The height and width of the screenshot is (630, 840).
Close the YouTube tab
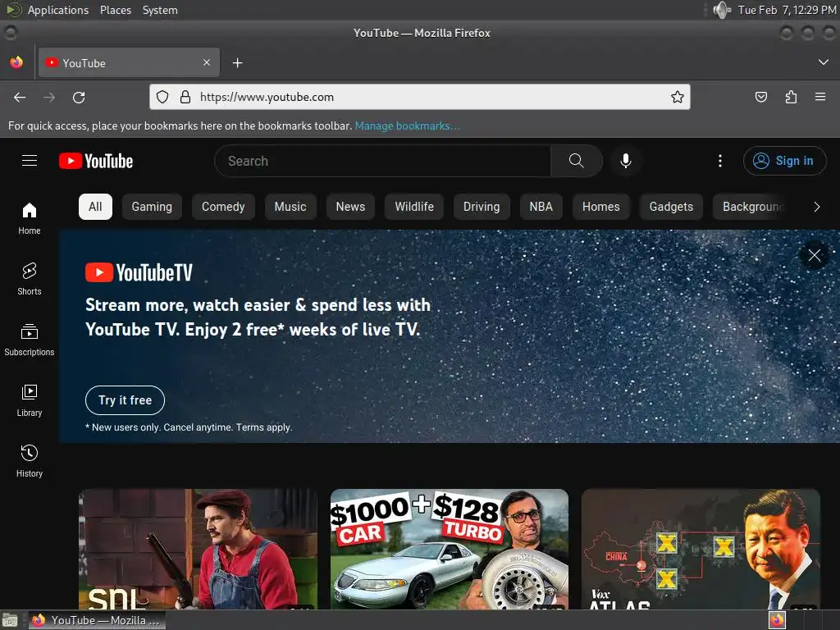(207, 62)
